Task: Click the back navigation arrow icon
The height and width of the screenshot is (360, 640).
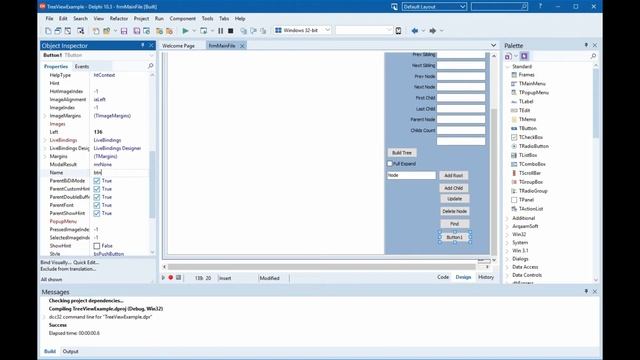Action: pos(415,31)
